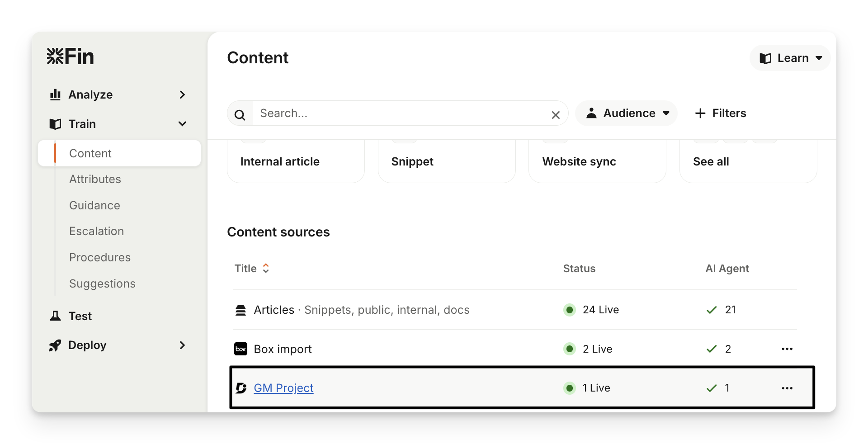Open the three-dot menu for GM Project
The image size is (868, 444).
(787, 388)
